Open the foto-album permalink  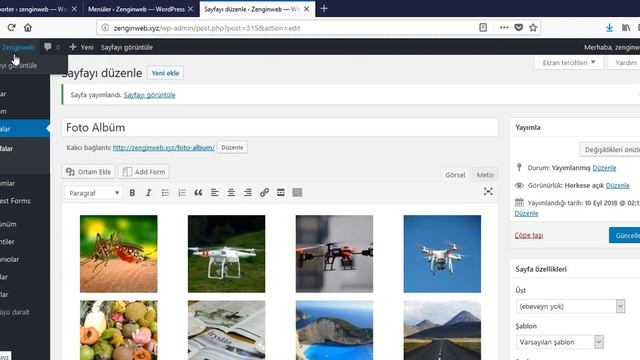pos(164,147)
